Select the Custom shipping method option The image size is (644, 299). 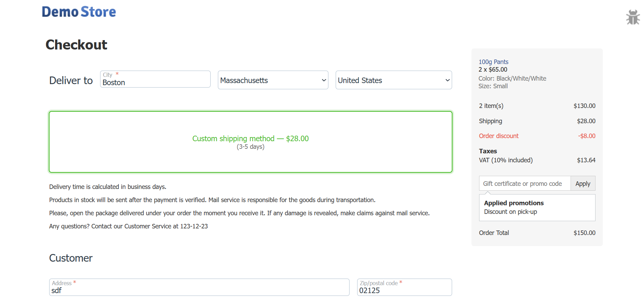click(x=250, y=142)
